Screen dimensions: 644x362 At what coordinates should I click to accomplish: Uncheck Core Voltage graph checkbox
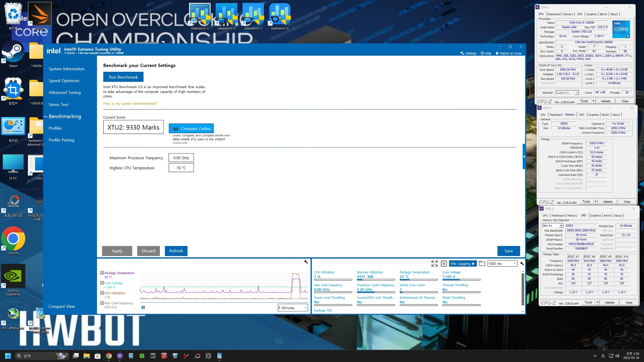(x=102, y=283)
